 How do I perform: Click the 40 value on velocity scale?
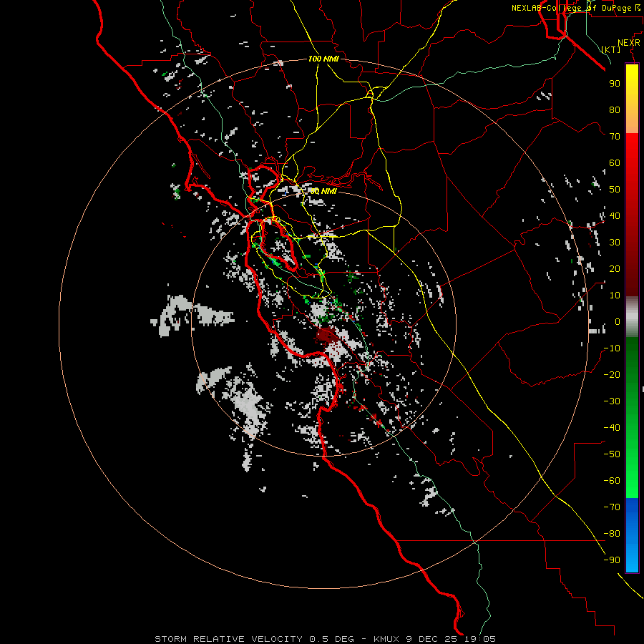(615, 215)
